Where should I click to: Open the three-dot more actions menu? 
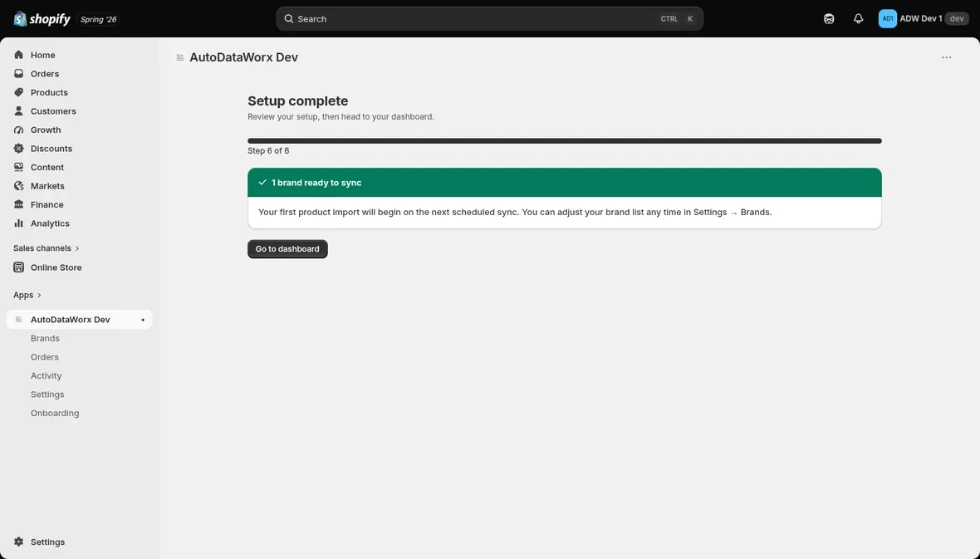pos(946,57)
